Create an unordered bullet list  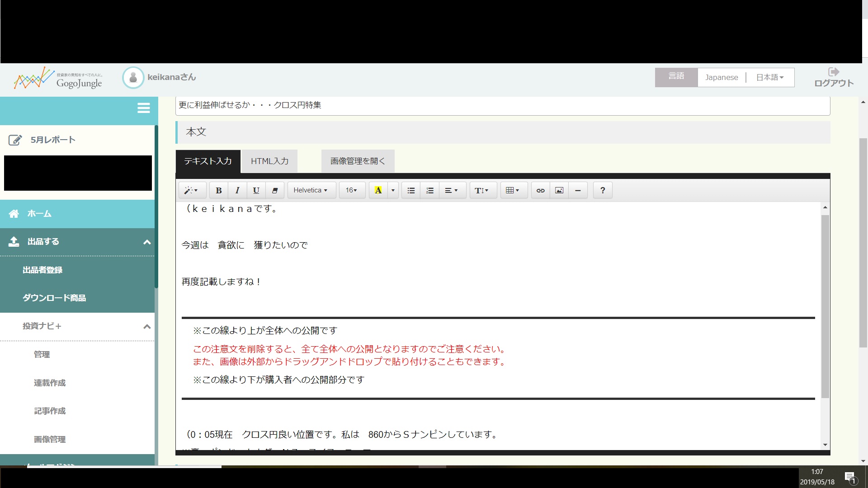[411, 190]
